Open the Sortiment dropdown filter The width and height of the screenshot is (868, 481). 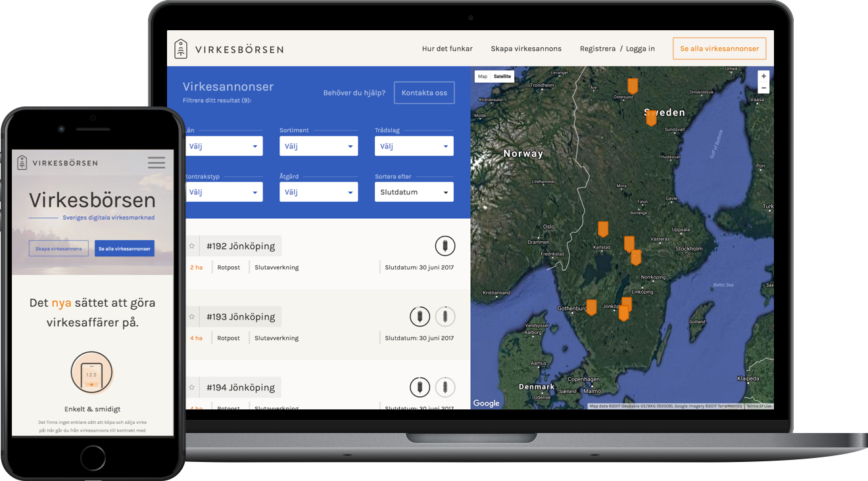point(318,147)
